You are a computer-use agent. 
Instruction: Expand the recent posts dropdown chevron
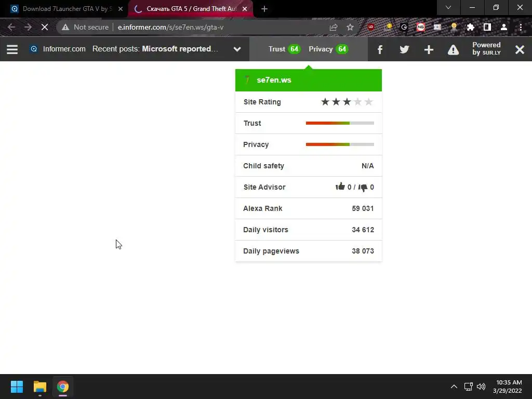coord(237,49)
